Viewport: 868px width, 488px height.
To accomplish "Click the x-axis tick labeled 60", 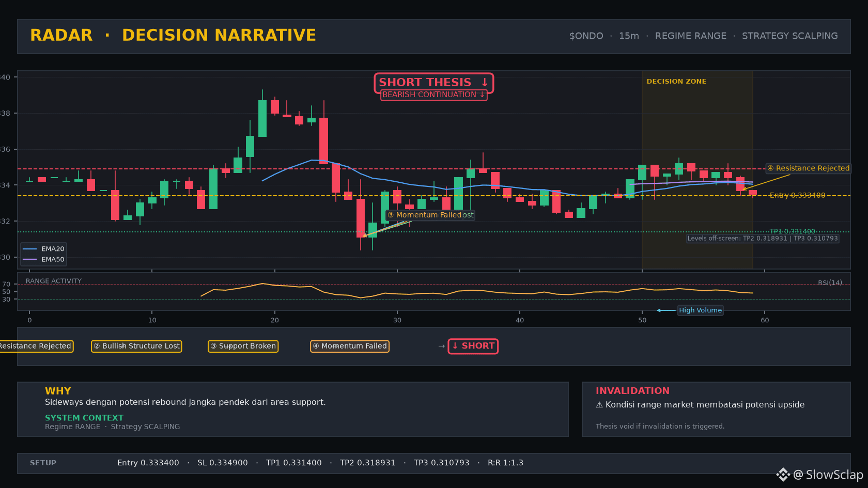I will point(765,320).
